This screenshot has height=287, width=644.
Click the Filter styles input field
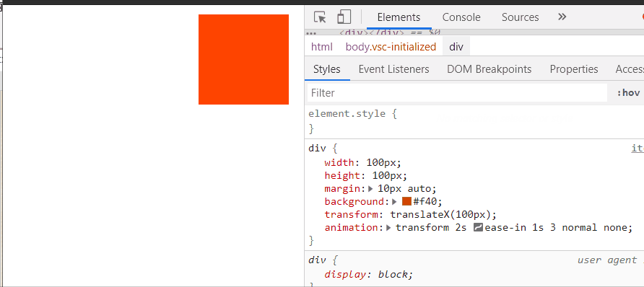tap(457, 93)
